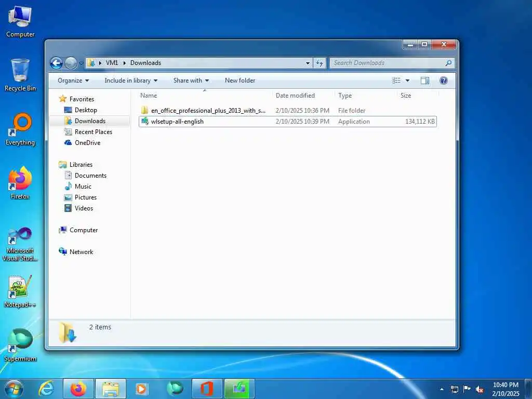Open Downloads in the navigation pane

[x=90, y=121]
